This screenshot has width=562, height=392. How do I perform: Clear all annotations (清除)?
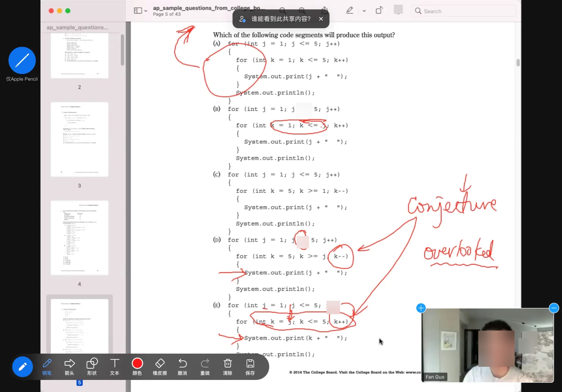(x=227, y=366)
